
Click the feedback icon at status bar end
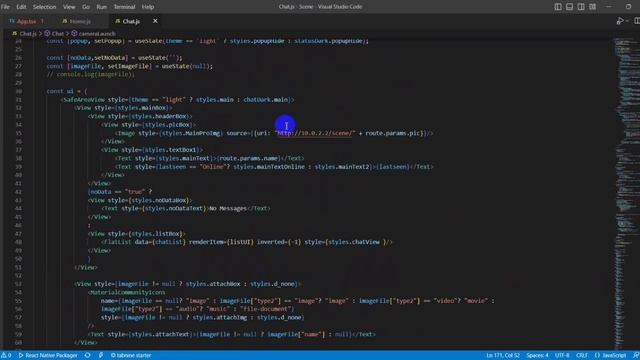tap(636, 356)
